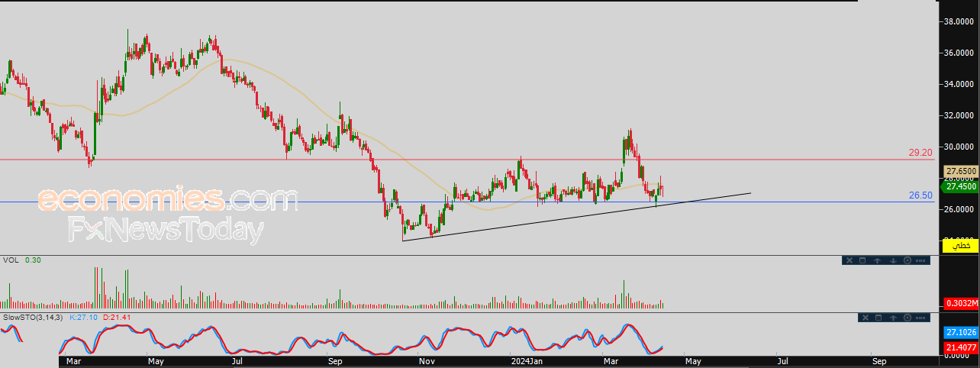The height and width of the screenshot is (368, 980).
Task: Select the blue 26.50 support label
Action: coord(920,195)
